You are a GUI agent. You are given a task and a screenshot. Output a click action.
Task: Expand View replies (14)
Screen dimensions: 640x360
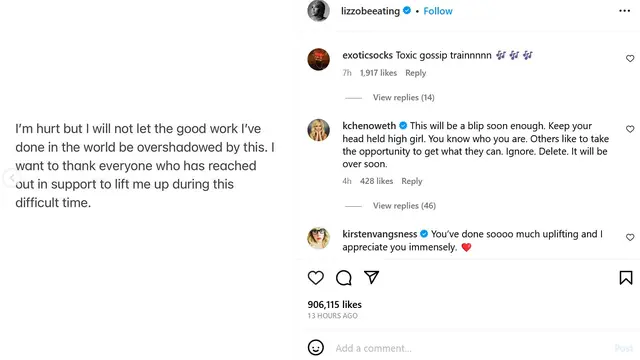pyautogui.click(x=403, y=98)
